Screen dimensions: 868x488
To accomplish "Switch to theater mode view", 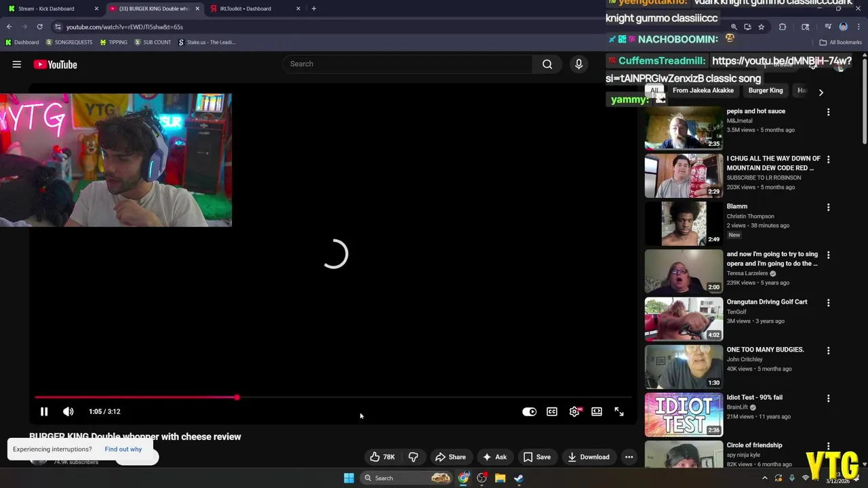I will (597, 411).
